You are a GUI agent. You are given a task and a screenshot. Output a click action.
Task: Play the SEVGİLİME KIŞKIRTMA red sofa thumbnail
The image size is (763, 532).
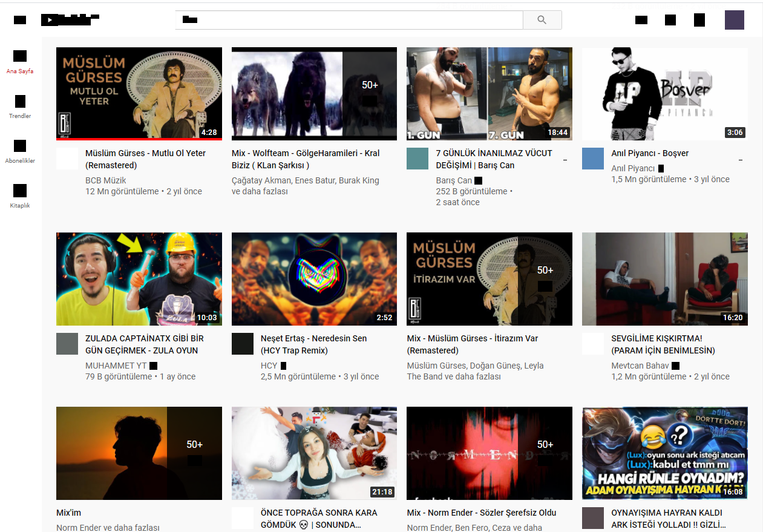coord(665,279)
